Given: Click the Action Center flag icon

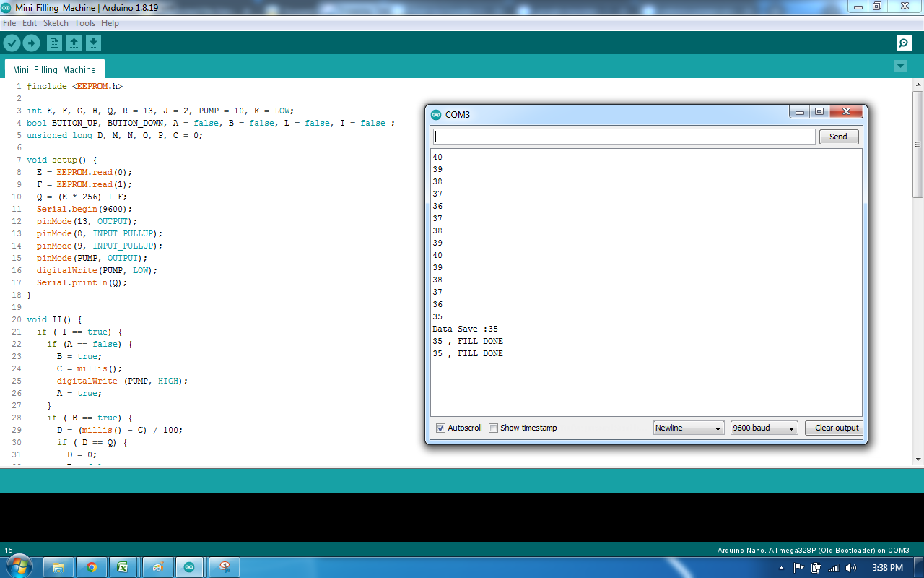Looking at the screenshot, I should click(799, 568).
